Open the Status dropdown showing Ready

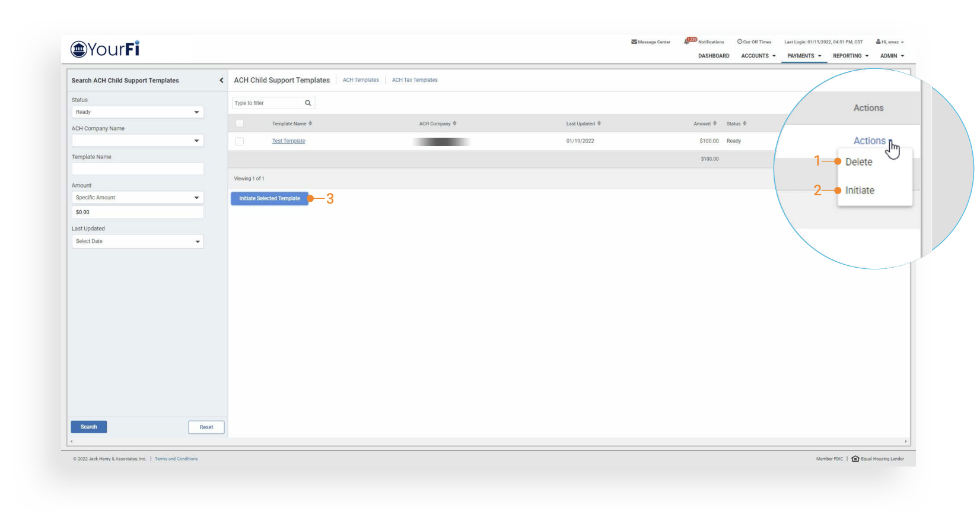pos(138,112)
